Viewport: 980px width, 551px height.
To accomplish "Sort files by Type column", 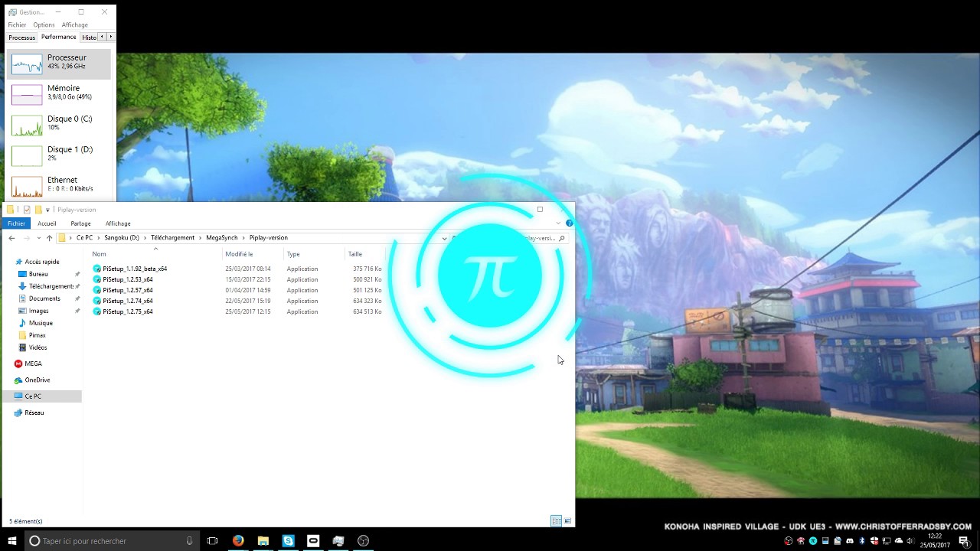I will [293, 254].
